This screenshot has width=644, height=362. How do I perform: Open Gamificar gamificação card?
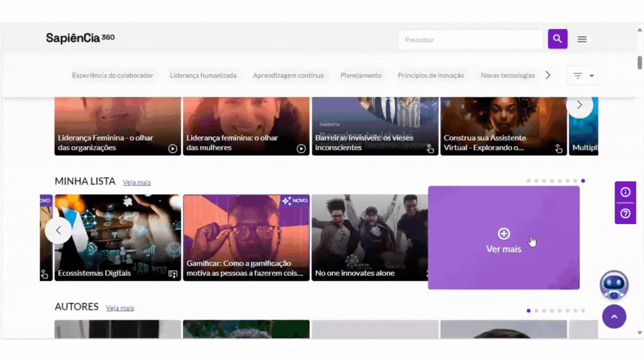246,237
